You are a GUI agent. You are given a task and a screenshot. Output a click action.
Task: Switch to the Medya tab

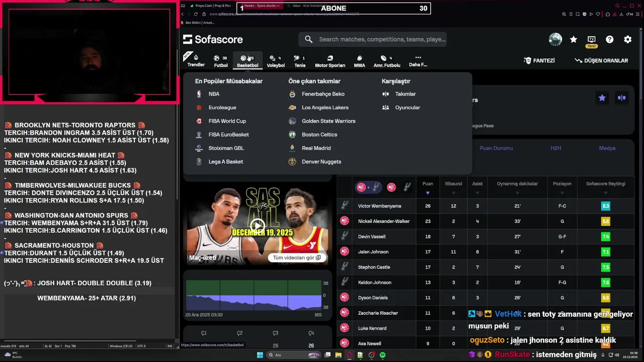[607, 148]
